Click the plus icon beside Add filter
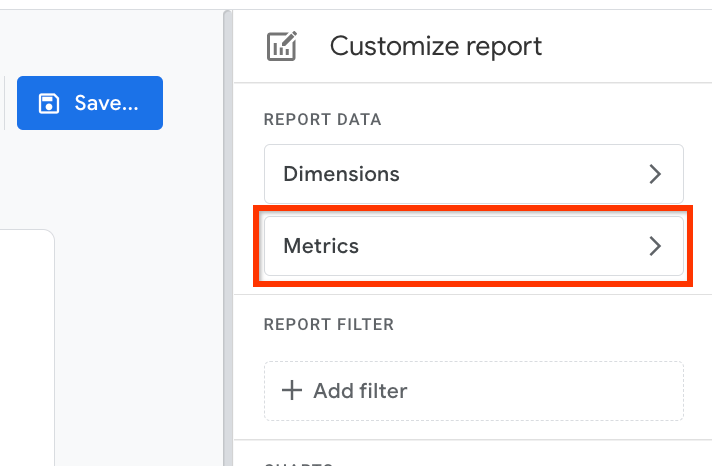The height and width of the screenshot is (466, 712). [x=292, y=391]
